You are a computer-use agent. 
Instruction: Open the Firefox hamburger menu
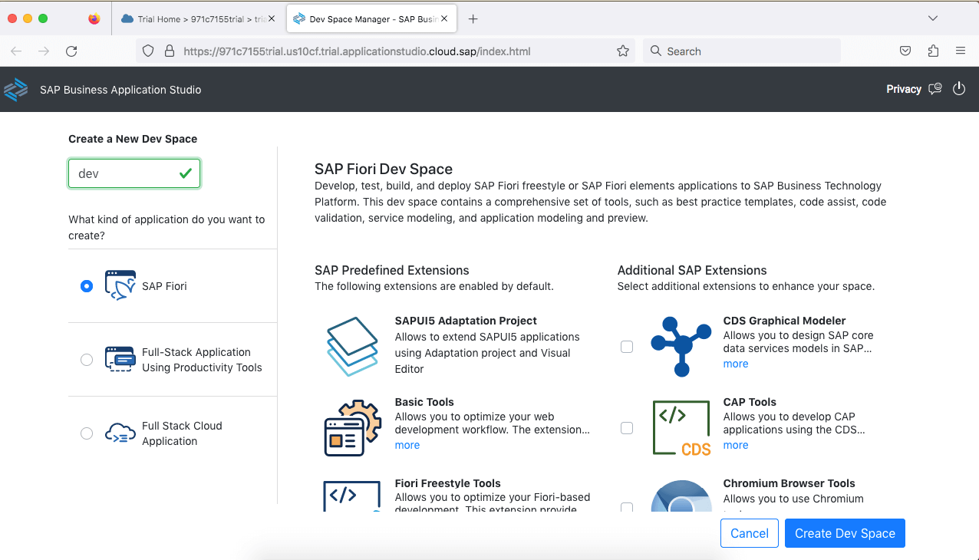(x=961, y=51)
